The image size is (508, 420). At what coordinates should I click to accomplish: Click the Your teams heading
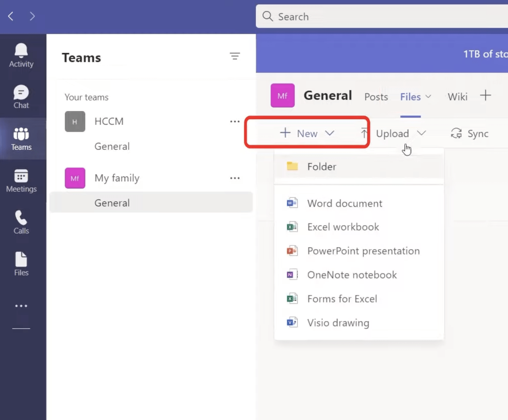(x=86, y=97)
